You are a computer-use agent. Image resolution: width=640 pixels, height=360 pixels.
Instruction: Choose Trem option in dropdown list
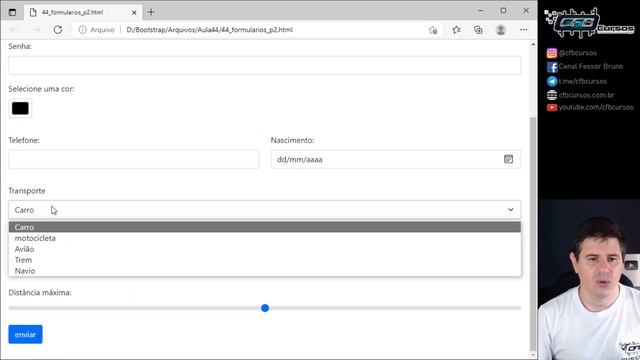pyautogui.click(x=264, y=260)
